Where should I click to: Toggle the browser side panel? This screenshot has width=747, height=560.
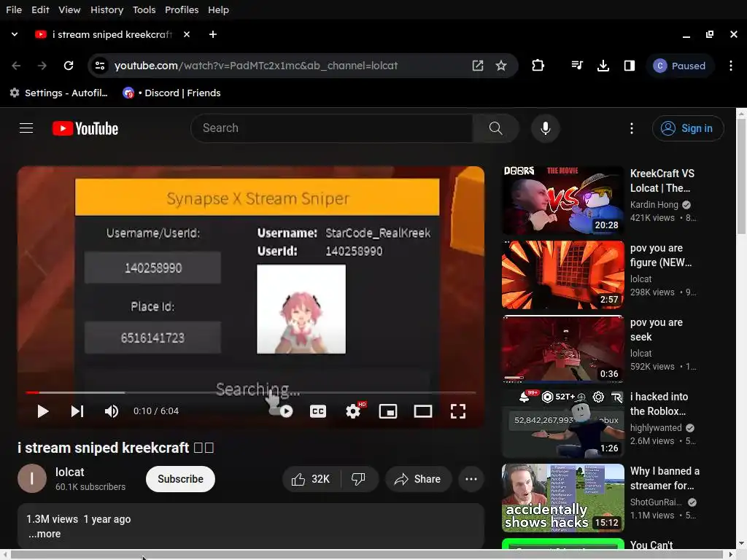pos(630,66)
